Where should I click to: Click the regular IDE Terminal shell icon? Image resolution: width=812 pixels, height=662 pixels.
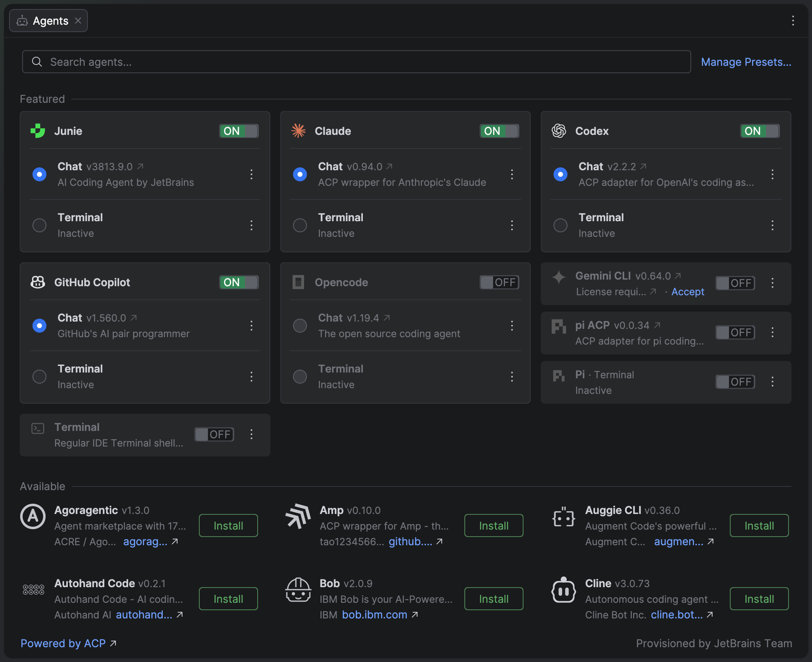point(38,428)
